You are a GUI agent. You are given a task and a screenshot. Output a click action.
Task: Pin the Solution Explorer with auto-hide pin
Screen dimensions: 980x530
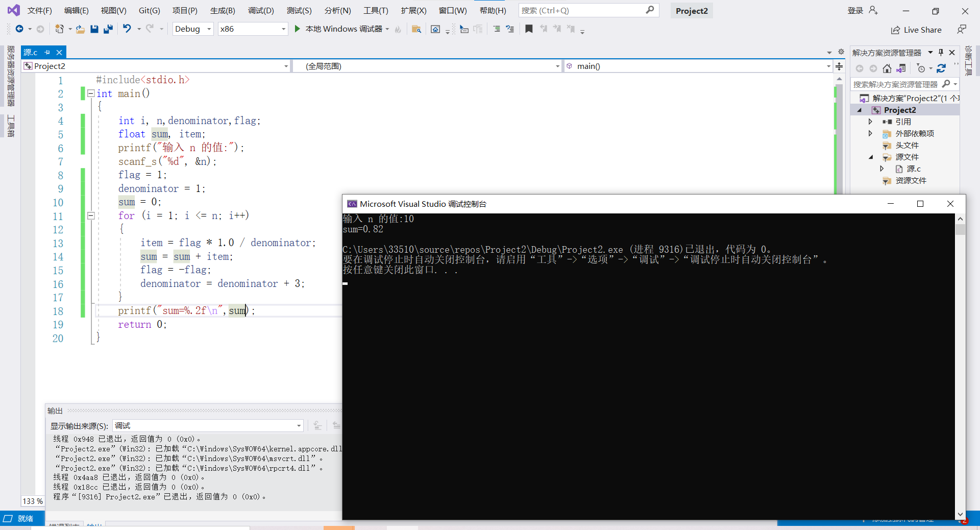[x=941, y=53]
